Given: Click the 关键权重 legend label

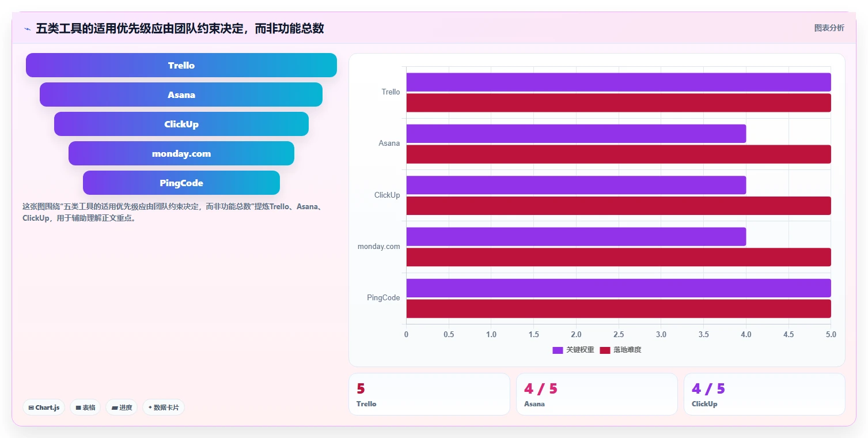Looking at the screenshot, I should pos(580,350).
